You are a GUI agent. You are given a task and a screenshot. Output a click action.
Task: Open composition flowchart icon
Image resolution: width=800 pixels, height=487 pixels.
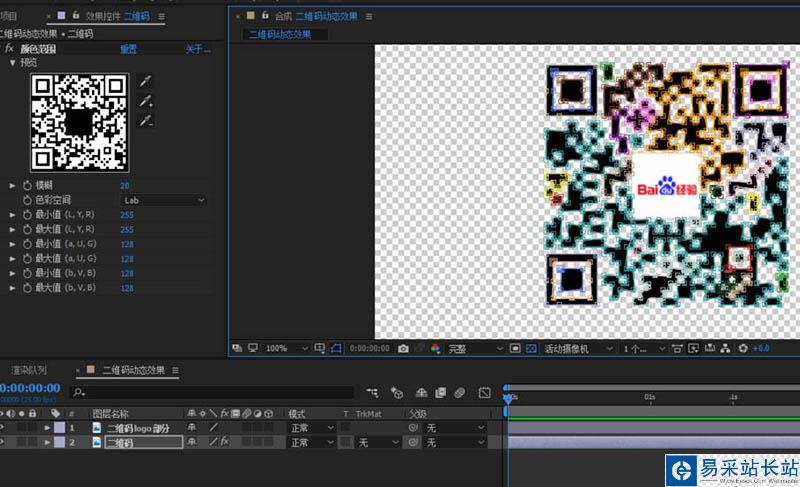click(x=726, y=348)
